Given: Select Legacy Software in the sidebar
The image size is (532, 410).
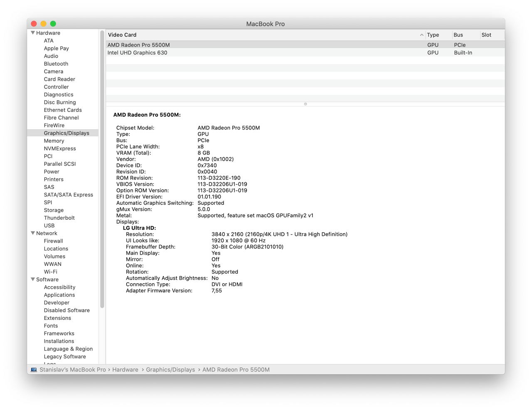Looking at the screenshot, I should point(65,356).
